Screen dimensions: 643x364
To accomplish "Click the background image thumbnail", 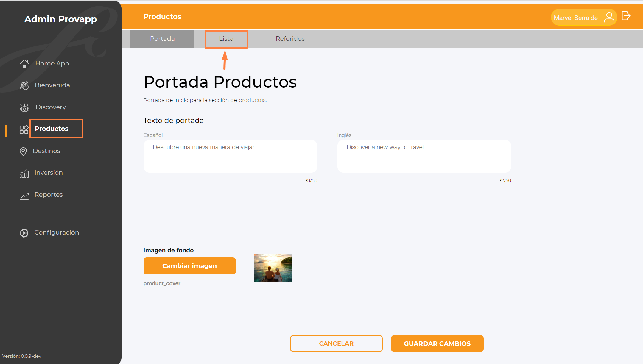I will [x=273, y=268].
